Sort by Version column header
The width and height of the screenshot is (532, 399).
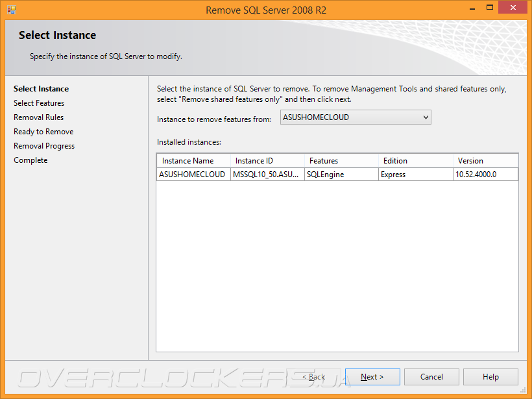point(485,161)
